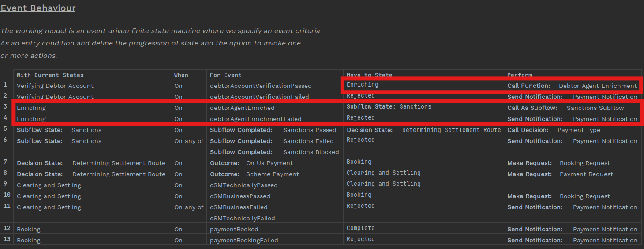644x249 pixels.
Task: Click the paymentBooked event cell
Action: point(234,229)
